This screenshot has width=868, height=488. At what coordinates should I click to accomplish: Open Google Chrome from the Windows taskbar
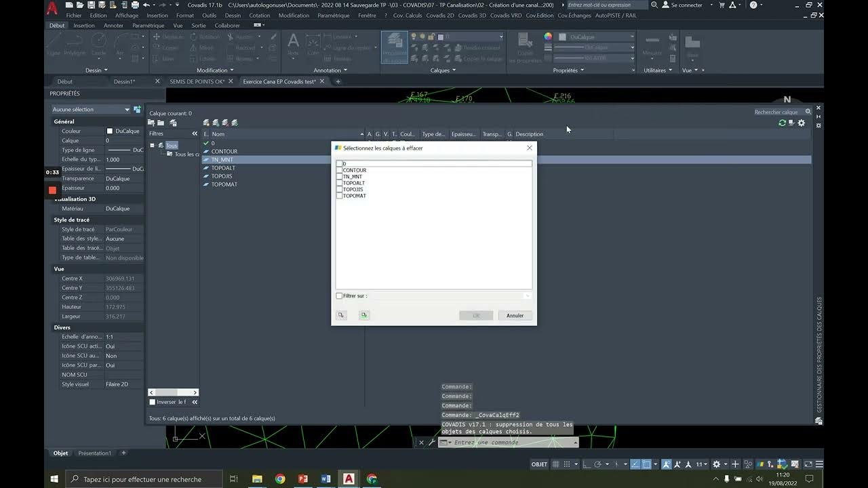pyautogui.click(x=280, y=479)
